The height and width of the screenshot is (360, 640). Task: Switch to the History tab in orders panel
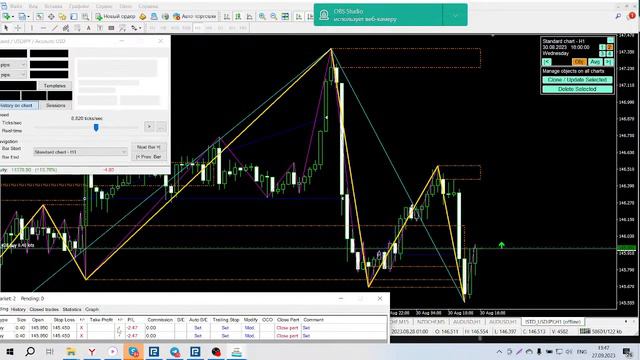tap(18, 309)
